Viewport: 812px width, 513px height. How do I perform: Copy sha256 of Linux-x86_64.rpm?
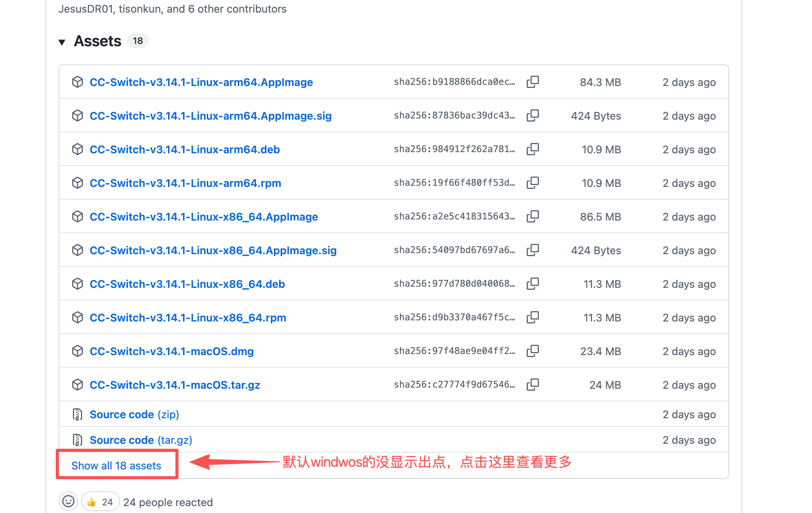(532, 317)
